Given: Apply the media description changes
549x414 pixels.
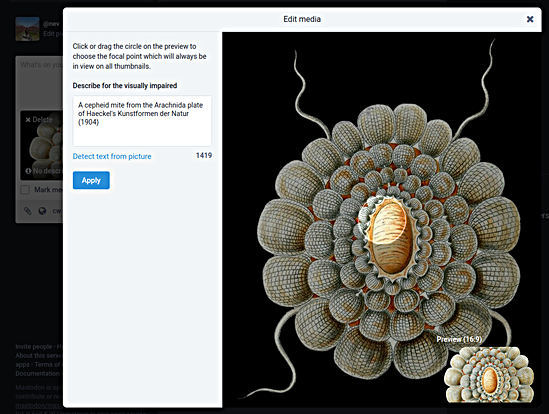Looking at the screenshot, I should 91,180.
